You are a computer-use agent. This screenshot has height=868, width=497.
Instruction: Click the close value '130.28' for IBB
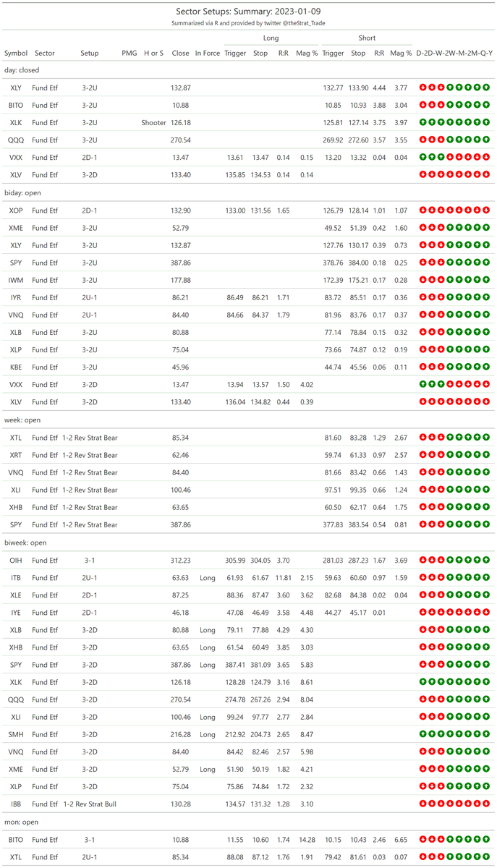(181, 804)
